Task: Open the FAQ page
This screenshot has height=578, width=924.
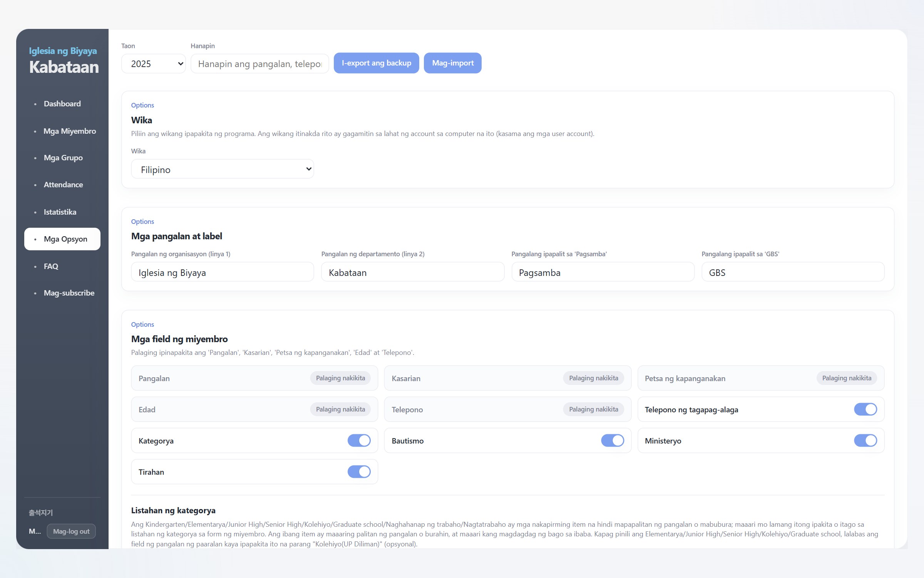Action: pos(62,266)
